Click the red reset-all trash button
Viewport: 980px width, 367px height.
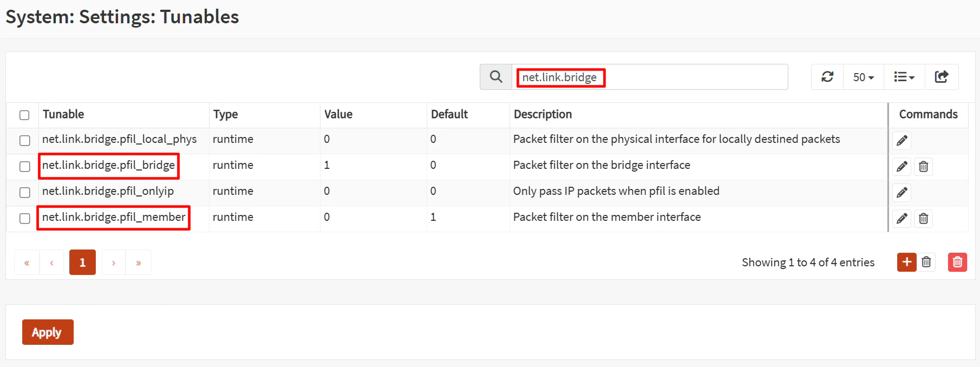coord(957,262)
